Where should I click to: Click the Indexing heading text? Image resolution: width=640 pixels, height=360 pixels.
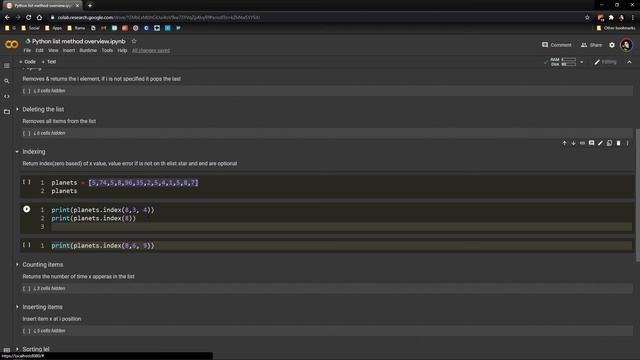(x=34, y=151)
